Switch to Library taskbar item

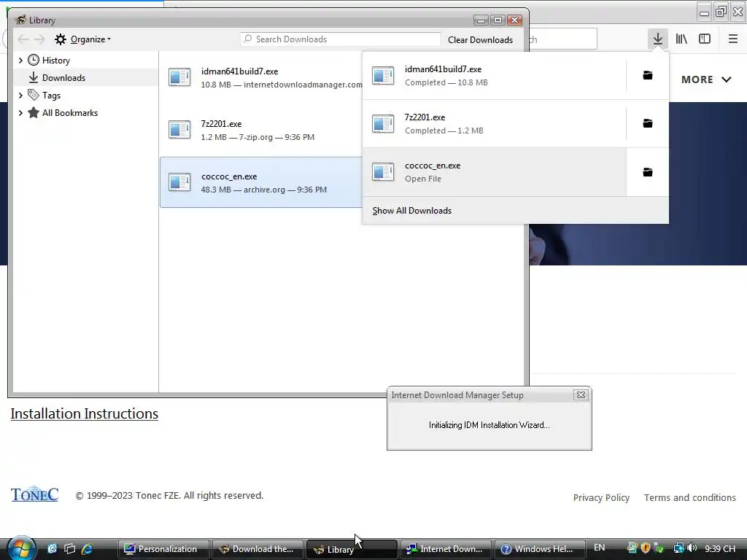click(x=352, y=549)
